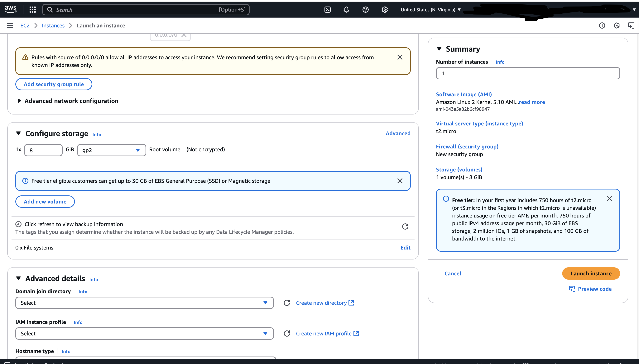This screenshot has width=639, height=364.
Task: Click the search magnifier icon
Action: [x=50, y=10]
